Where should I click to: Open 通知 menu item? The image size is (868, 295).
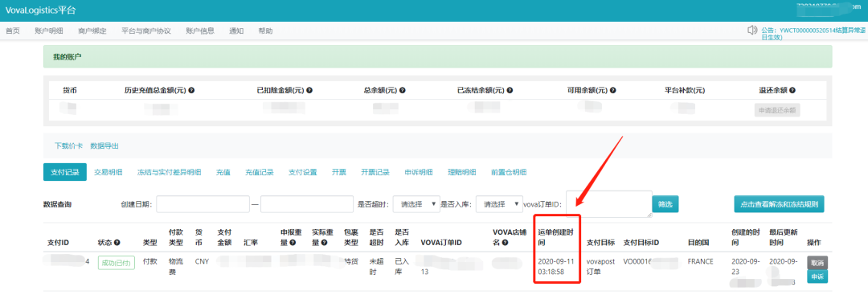tap(236, 31)
